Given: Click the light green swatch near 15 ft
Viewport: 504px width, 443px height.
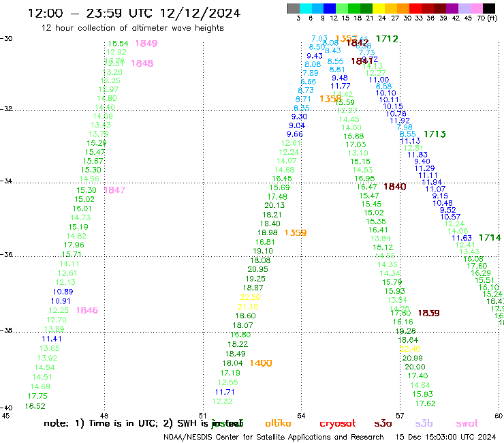Looking at the screenshot, I should [x=342, y=8].
